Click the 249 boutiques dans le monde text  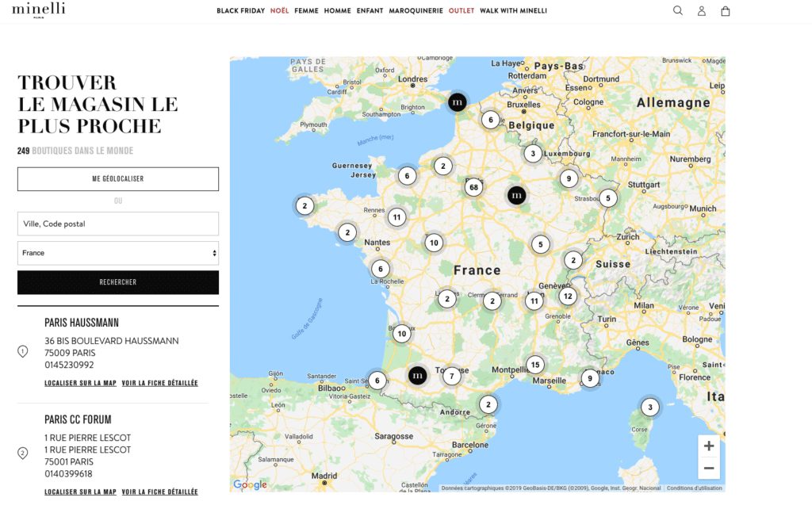click(x=75, y=151)
